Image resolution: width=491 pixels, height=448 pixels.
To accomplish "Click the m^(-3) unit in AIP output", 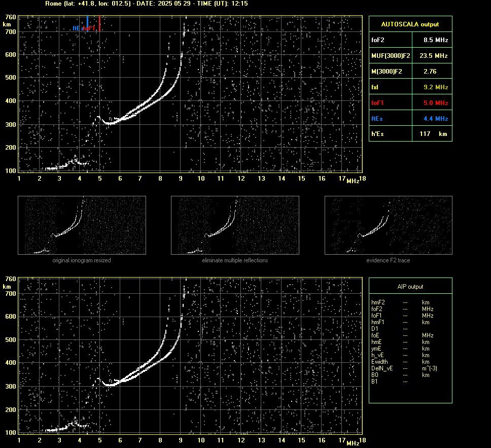I will pyautogui.click(x=430, y=368).
